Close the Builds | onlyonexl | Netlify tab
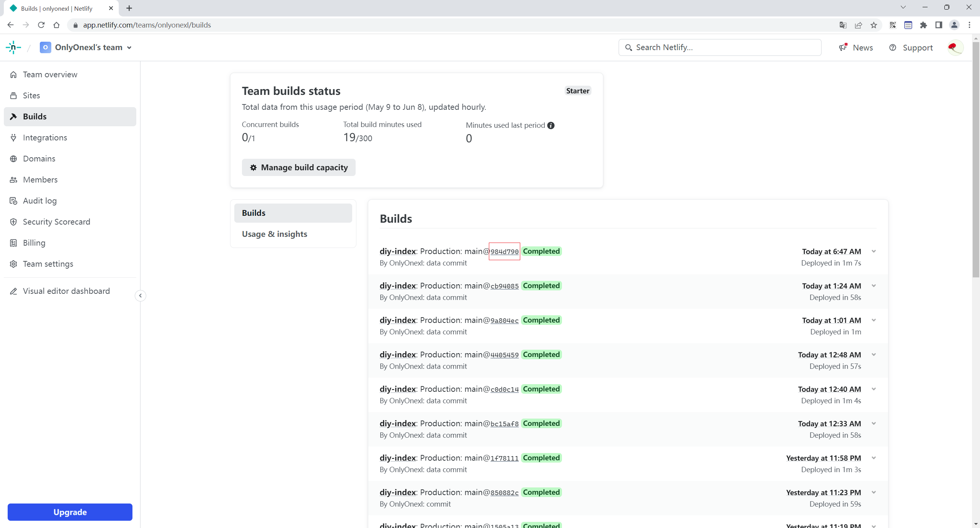 click(x=111, y=8)
